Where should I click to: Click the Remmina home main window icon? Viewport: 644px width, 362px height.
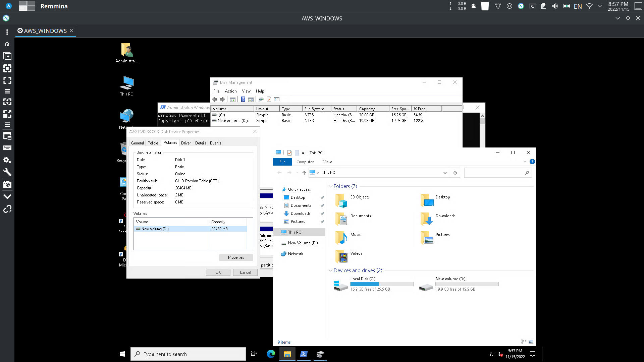pyautogui.click(x=7, y=44)
